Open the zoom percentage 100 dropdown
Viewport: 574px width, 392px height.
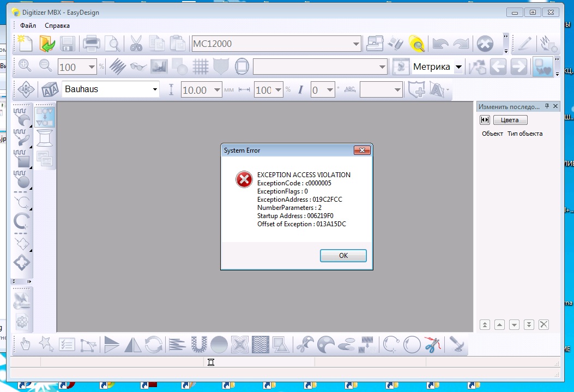click(x=92, y=67)
